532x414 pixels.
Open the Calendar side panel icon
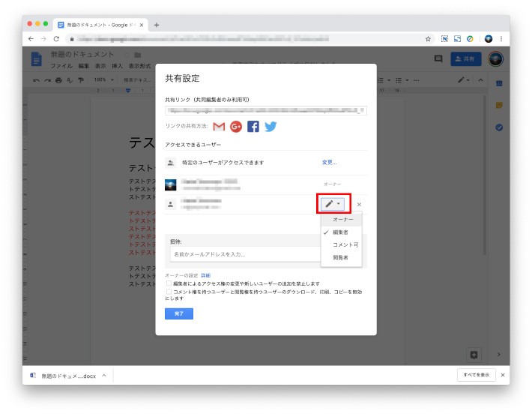(x=499, y=83)
